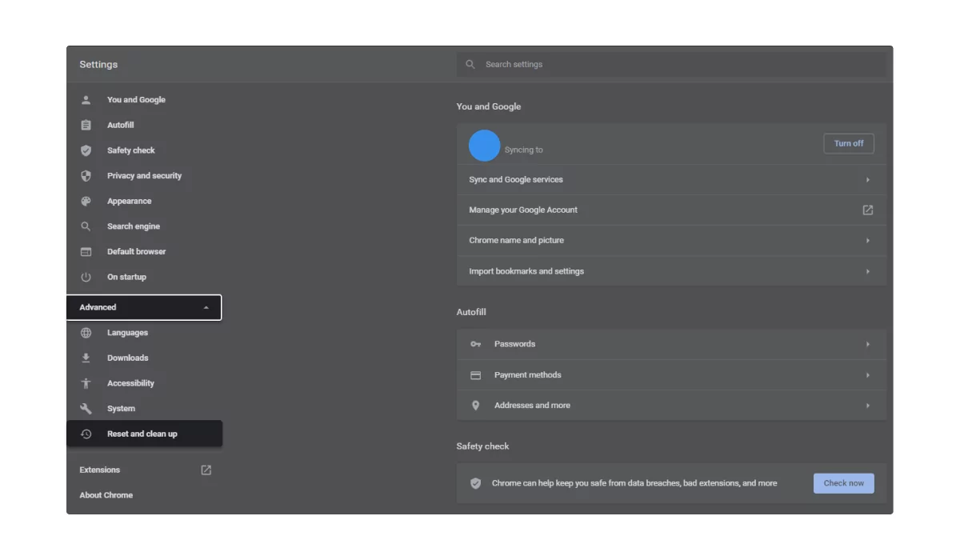This screenshot has width=960, height=560.
Task: Click the shield check icon for Safety check
Action: point(86,150)
